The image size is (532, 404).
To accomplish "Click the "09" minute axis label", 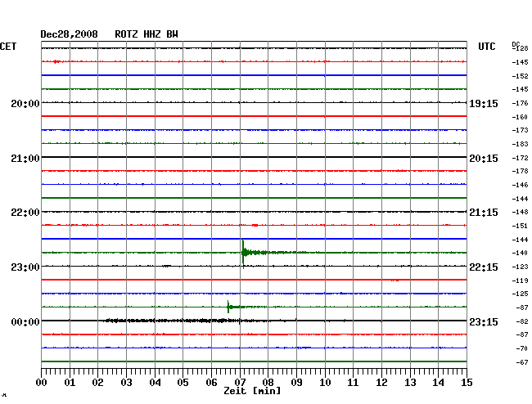I will tap(296, 383).
